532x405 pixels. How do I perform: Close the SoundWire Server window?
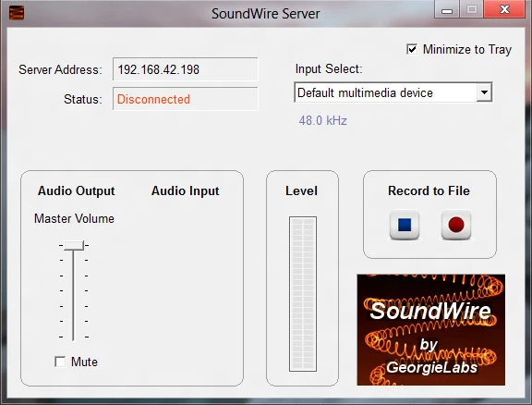[x=504, y=9]
